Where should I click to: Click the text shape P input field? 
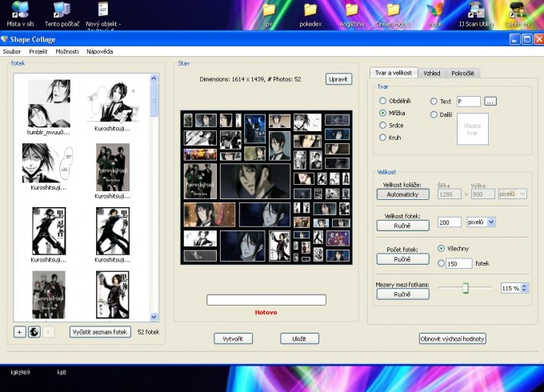click(468, 102)
